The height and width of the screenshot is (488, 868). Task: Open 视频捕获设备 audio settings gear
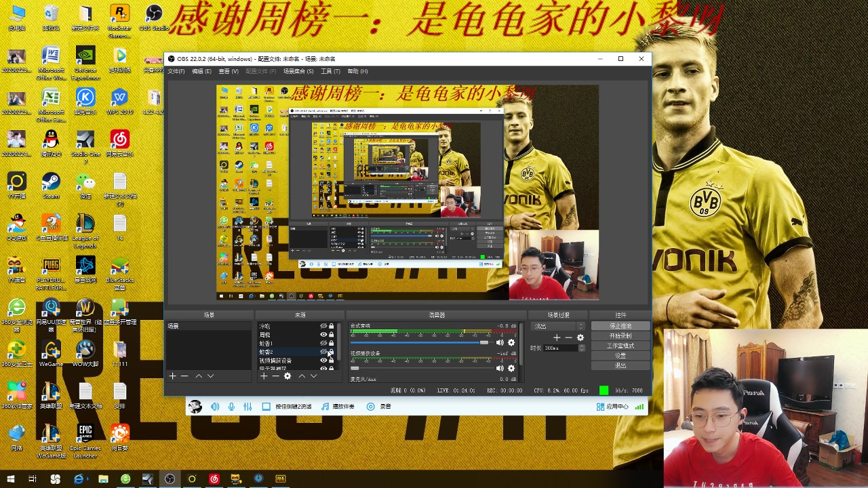pyautogui.click(x=511, y=368)
